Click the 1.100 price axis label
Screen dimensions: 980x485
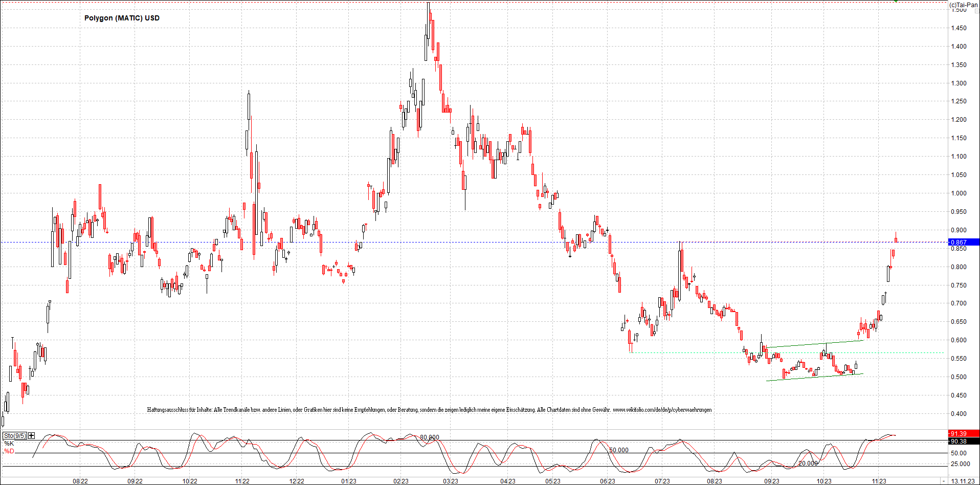959,157
